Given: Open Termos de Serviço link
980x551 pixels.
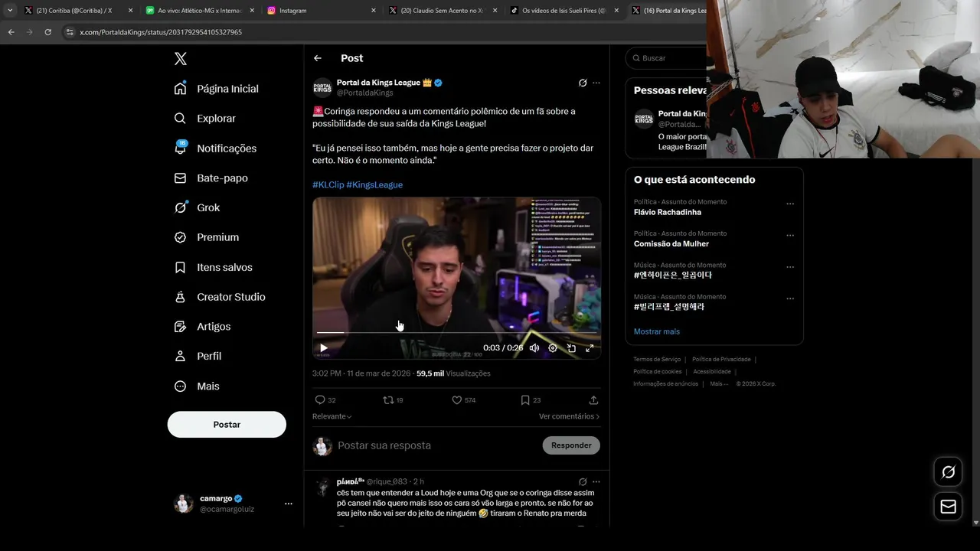Looking at the screenshot, I should point(657,360).
